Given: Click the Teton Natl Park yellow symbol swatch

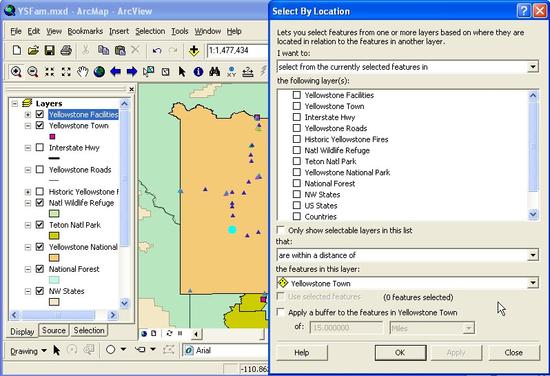Looking at the screenshot, I should [54, 236].
